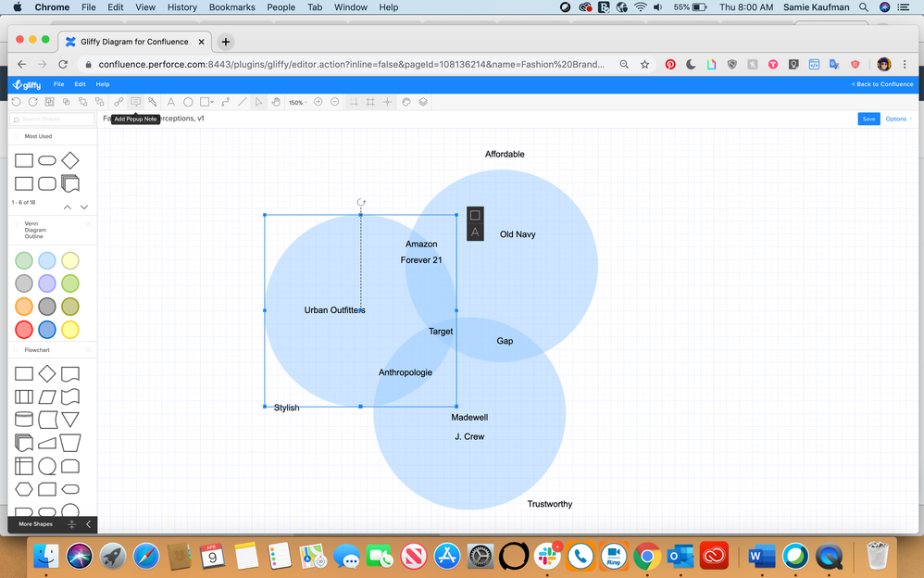Open the Layers panel icon
Viewport: 924px width, 578px height.
point(423,102)
